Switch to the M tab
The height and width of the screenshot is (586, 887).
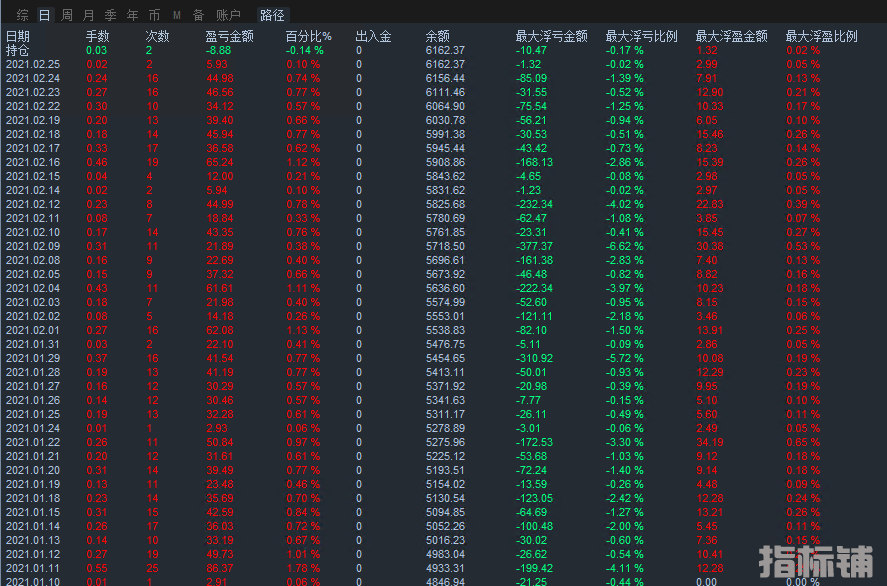[x=176, y=15]
